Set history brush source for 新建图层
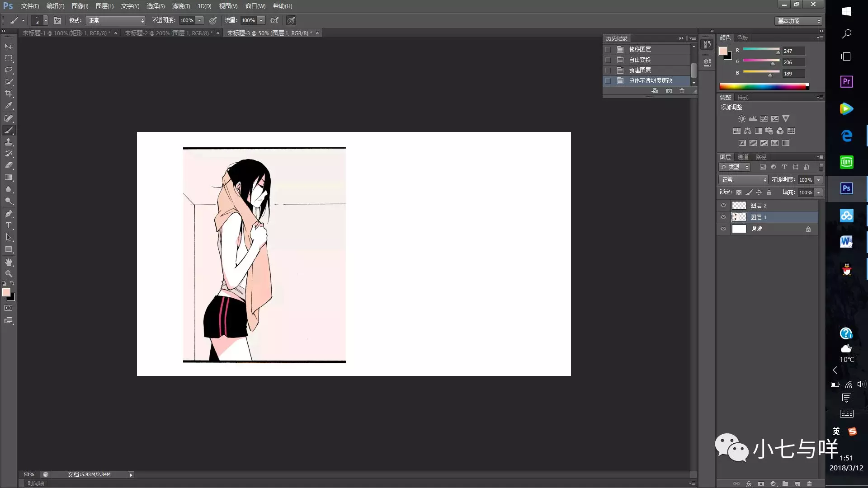 (608, 70)
